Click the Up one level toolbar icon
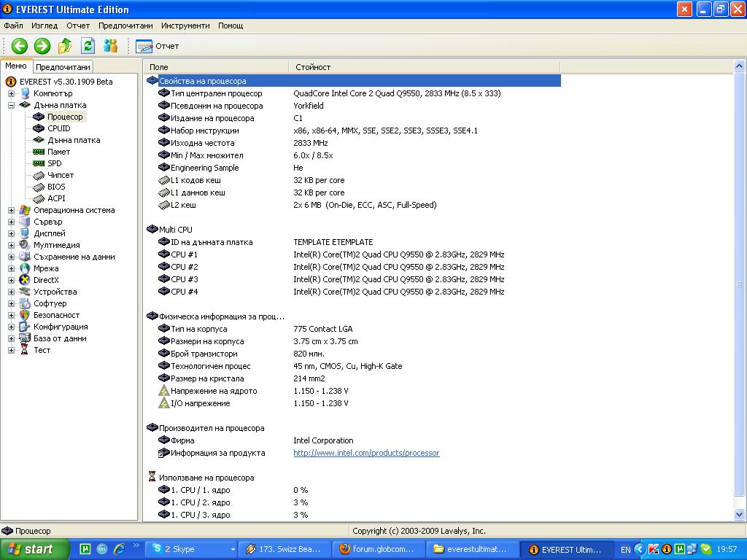This screenshot has width=747, height=560. tap(65, 46)
